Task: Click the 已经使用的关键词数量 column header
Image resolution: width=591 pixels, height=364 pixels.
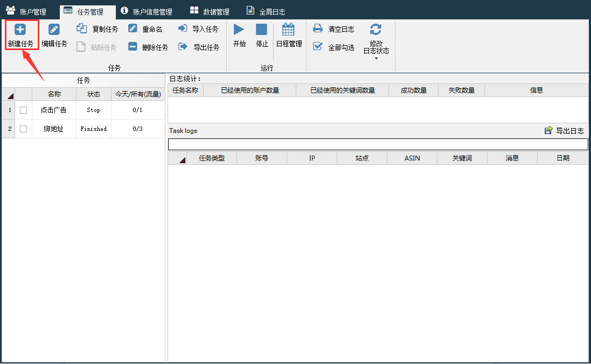Action: pos(343,90)
